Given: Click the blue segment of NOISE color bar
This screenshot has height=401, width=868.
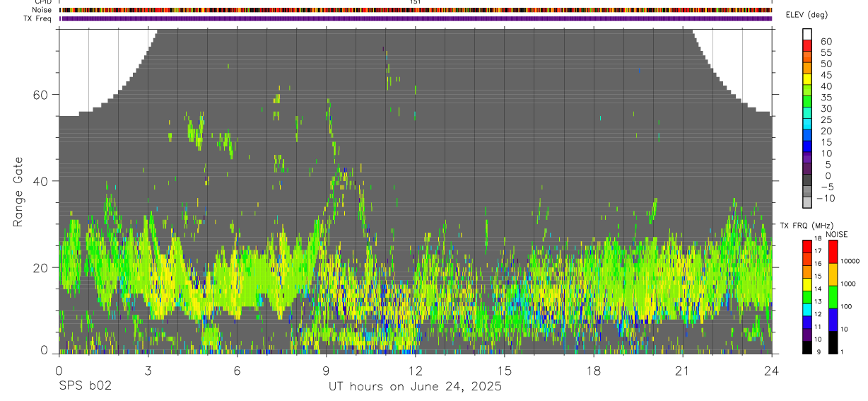Looking at the screenshot, I should pos(833,320).
